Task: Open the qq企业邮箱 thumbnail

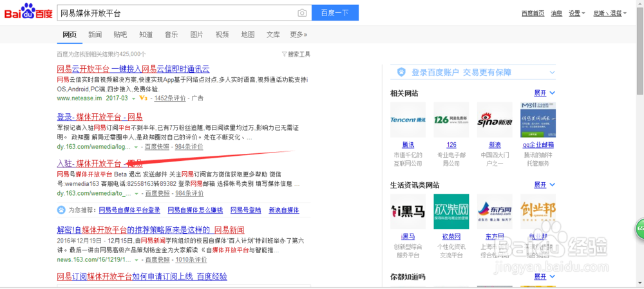Action: [x=538, y=120]
